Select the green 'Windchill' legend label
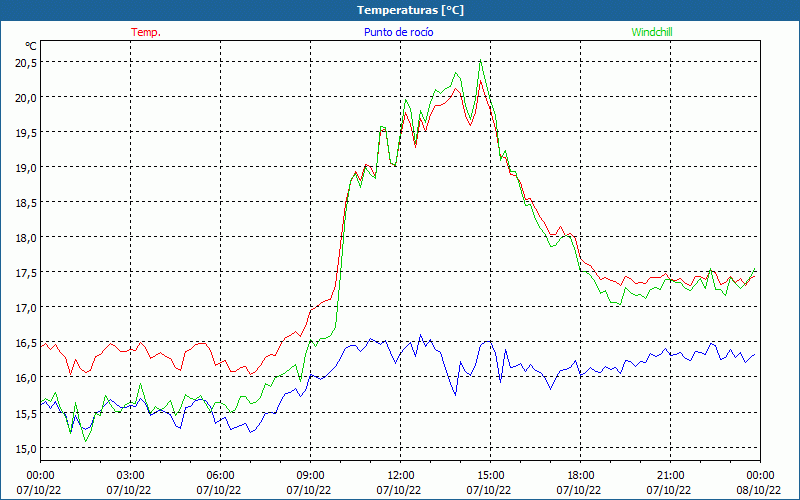800x500 pixels. (x=652, y=32)
